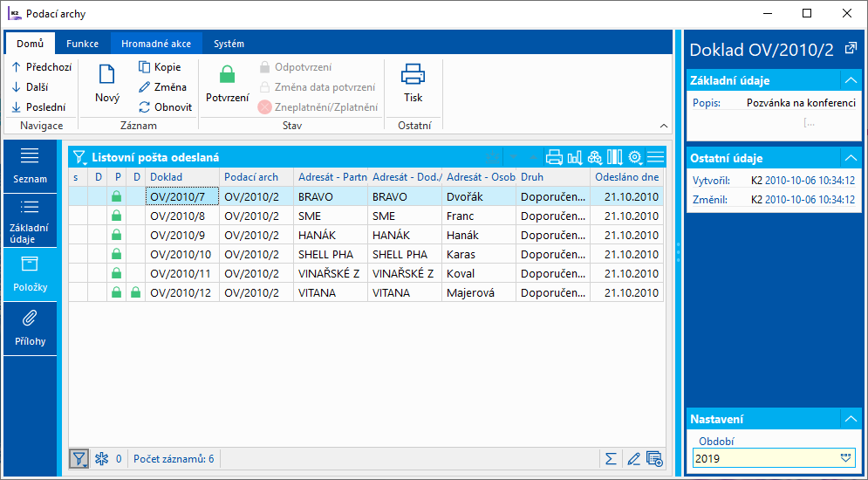Open the table header print icon
The image size is (868, 480).
(554, 158)
